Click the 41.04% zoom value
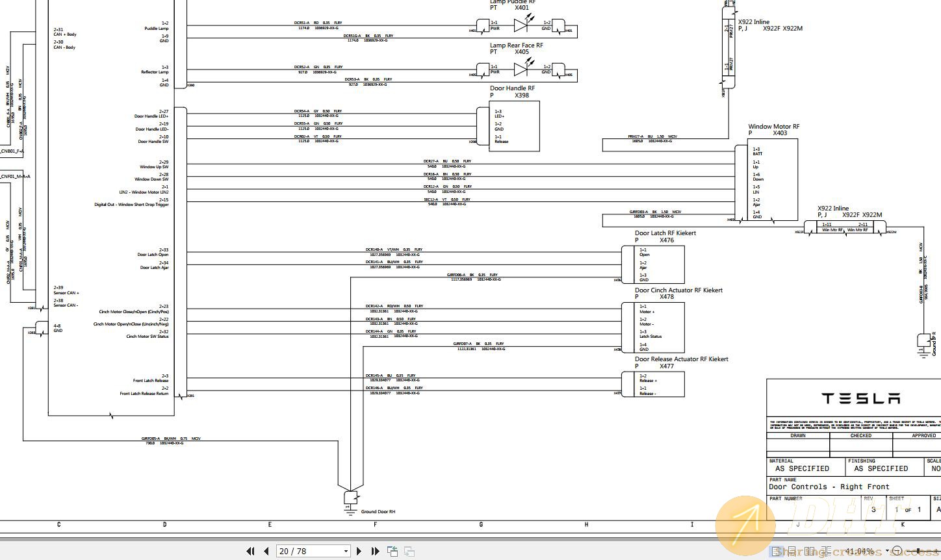 (x=859, y=551)
